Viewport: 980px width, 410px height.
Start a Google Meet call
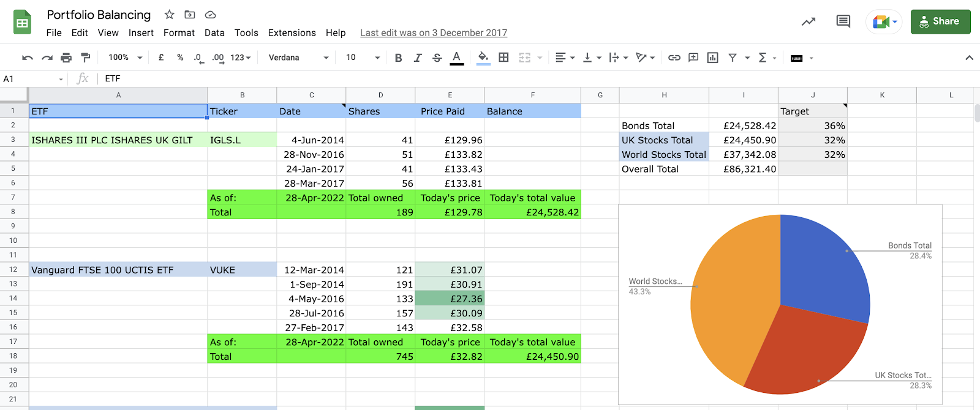coord(884,21)
